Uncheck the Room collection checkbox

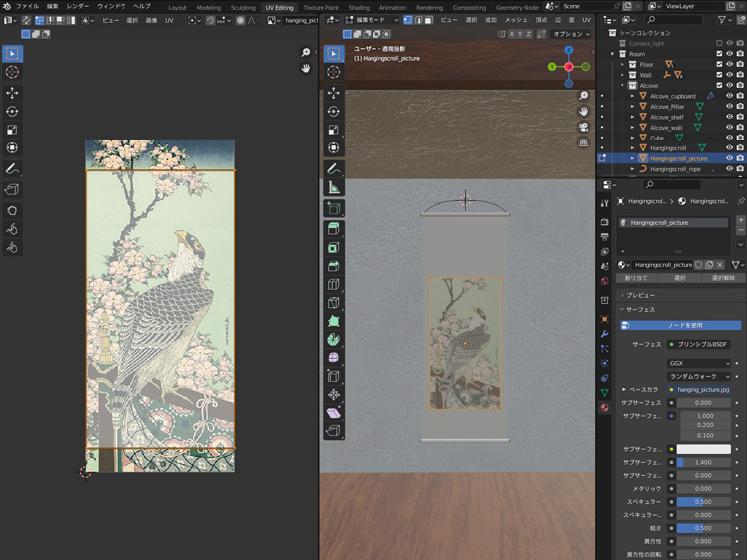pyautogui.click(x=719, y=54)
